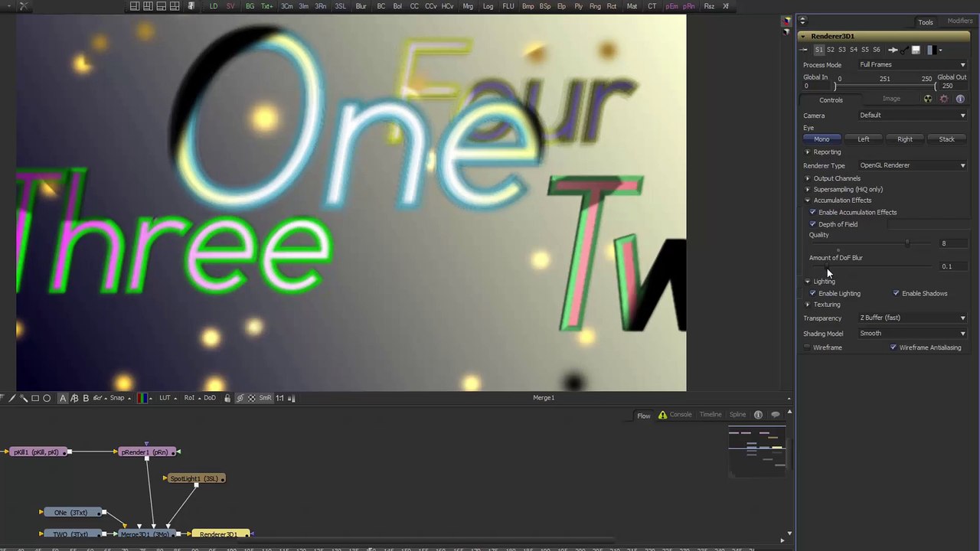This screenshot has width=980, height=551.
Task: Add a Text+ tool from the toolbar
Action: [x=266, y=6]
